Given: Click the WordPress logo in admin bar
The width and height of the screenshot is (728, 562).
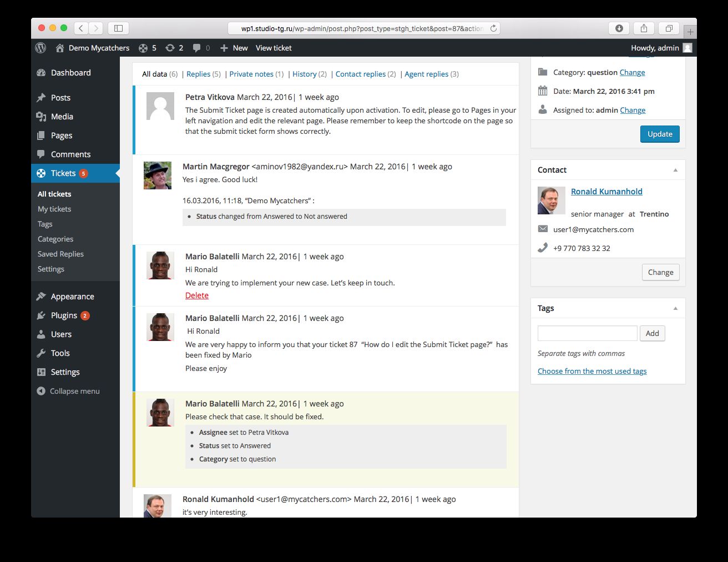Looking at the screenshot, I should click(41, 48).
